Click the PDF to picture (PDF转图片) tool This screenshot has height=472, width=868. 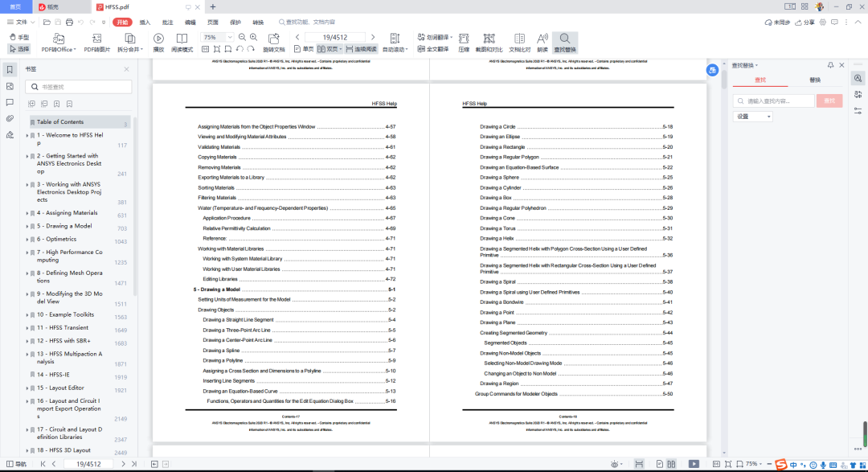coord(97,43)
